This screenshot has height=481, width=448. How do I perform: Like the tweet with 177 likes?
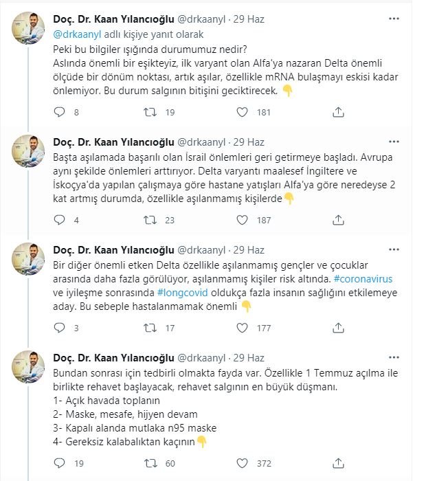pos(242,328)
